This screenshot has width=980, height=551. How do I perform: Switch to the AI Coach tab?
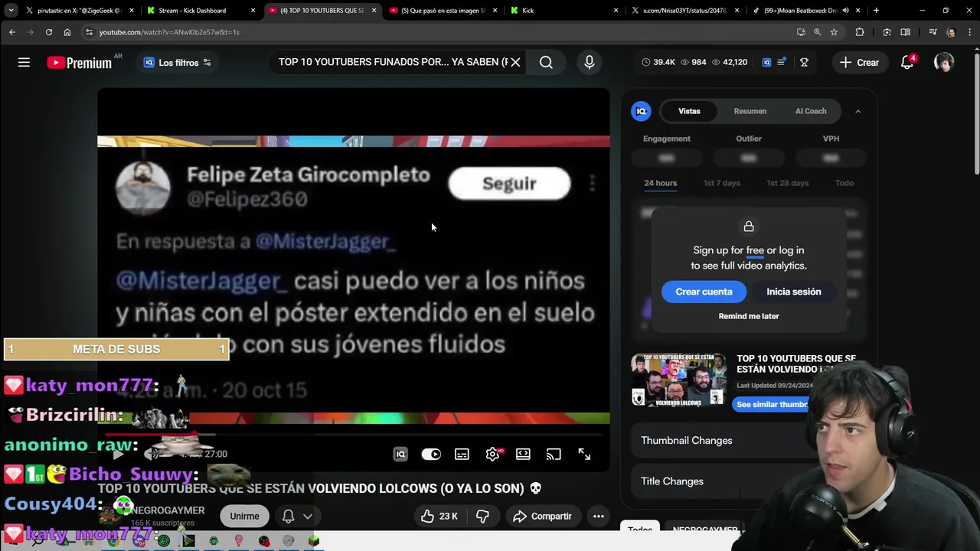[811, 111]
